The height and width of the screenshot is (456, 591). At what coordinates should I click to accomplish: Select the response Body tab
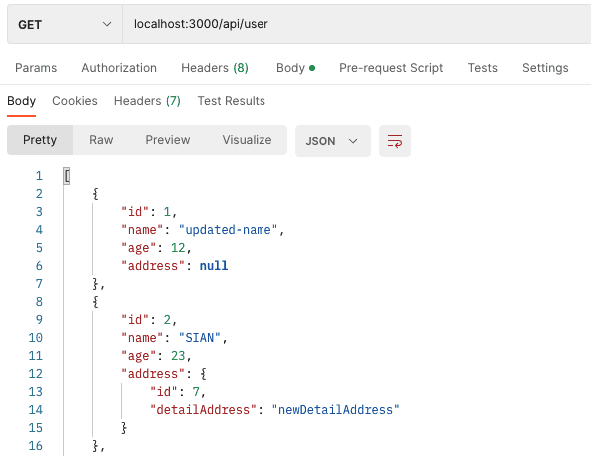click(21, 101)
